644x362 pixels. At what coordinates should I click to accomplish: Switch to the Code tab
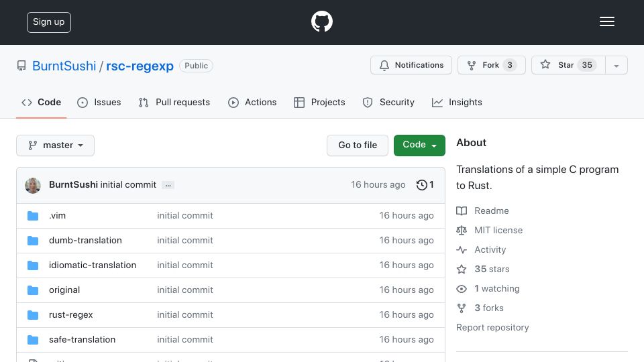click(x=41, y=102)
